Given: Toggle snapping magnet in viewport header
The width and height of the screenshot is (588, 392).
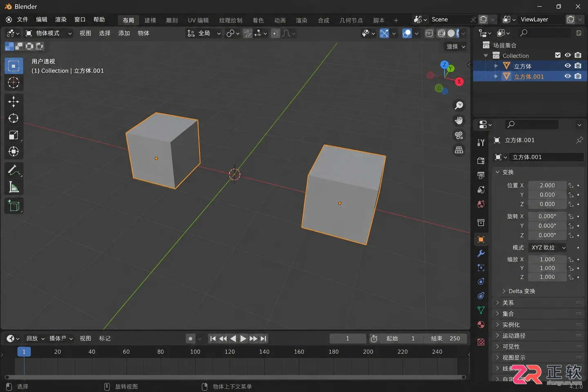Looking at the screenshot, I should pyautogui.click(x=247, y=33).
